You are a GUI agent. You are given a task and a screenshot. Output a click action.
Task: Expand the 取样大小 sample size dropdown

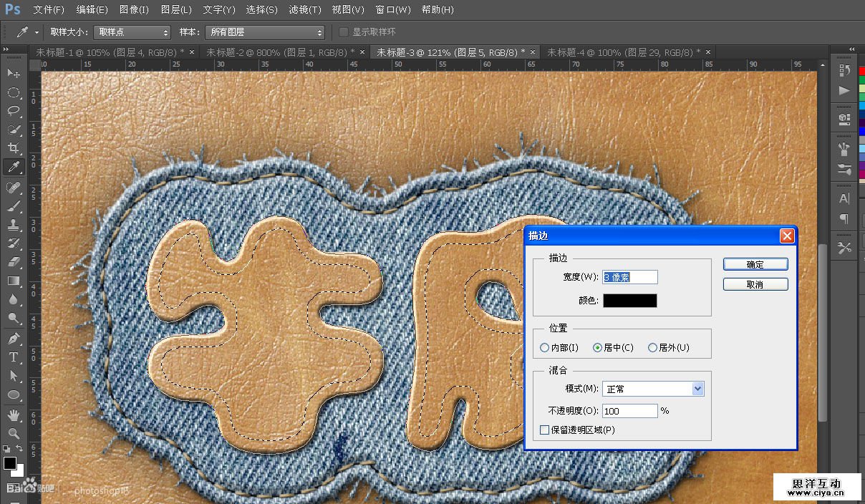[132, 32]
